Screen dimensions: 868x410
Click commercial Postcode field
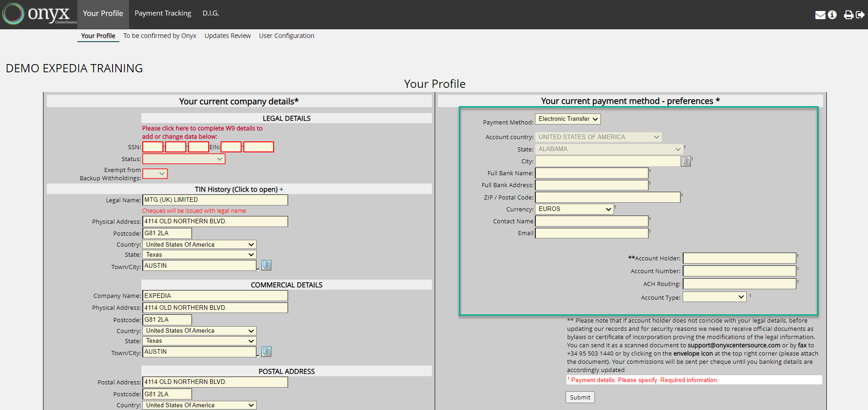pyautogui.click(x=167, y=319)
